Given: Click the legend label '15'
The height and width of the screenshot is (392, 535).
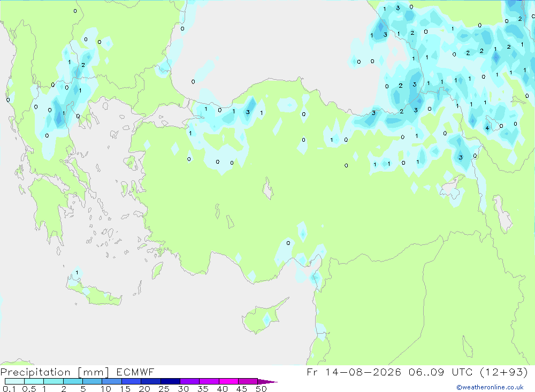Looking at the screenshot, I should 125,389.
